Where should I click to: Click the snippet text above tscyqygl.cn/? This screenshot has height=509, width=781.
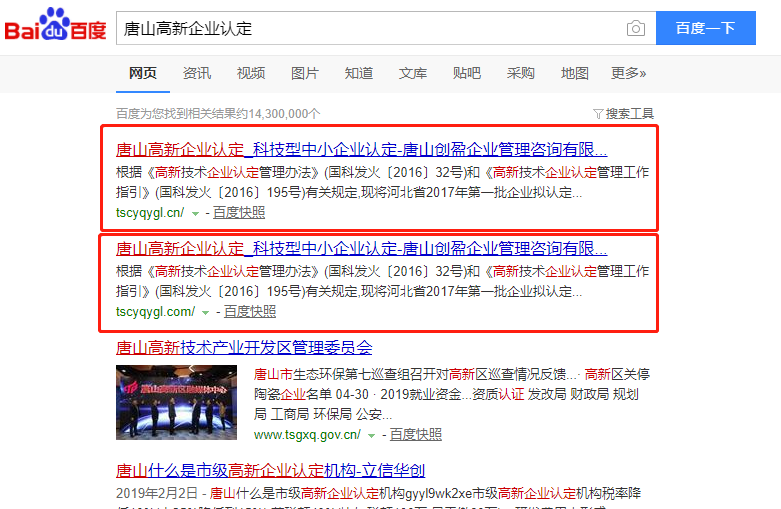383,182
